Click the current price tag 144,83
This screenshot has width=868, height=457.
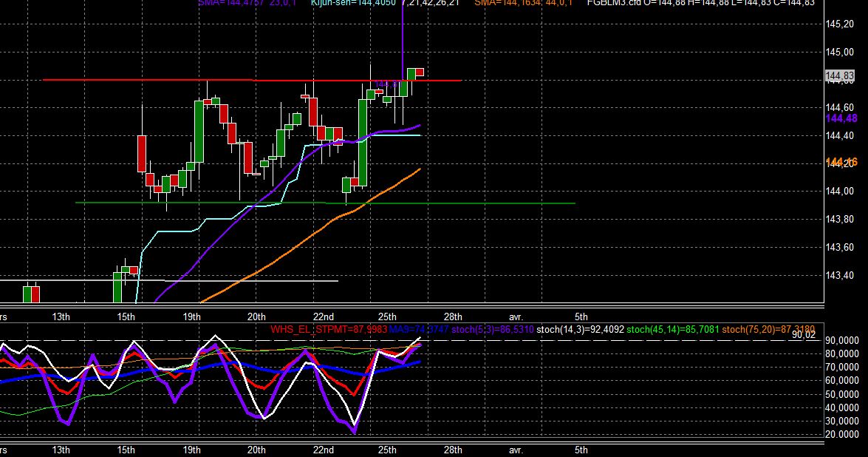pos(839,76)
